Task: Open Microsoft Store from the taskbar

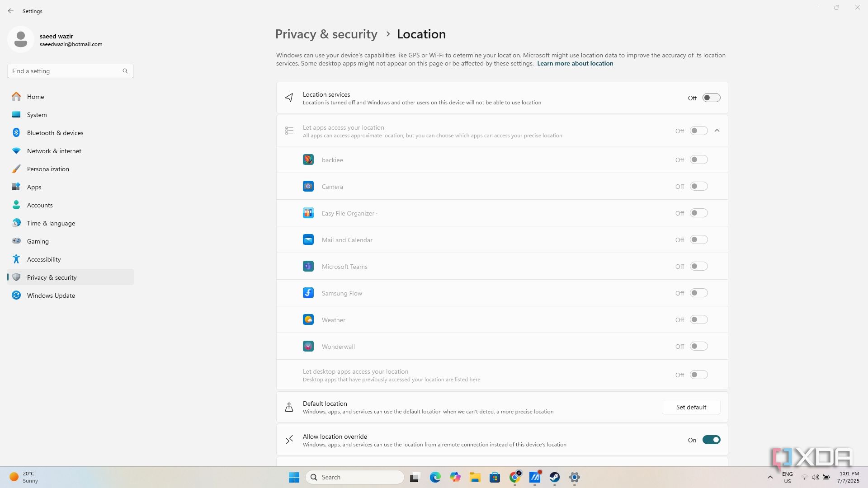Action: click(x=495, y=477)
